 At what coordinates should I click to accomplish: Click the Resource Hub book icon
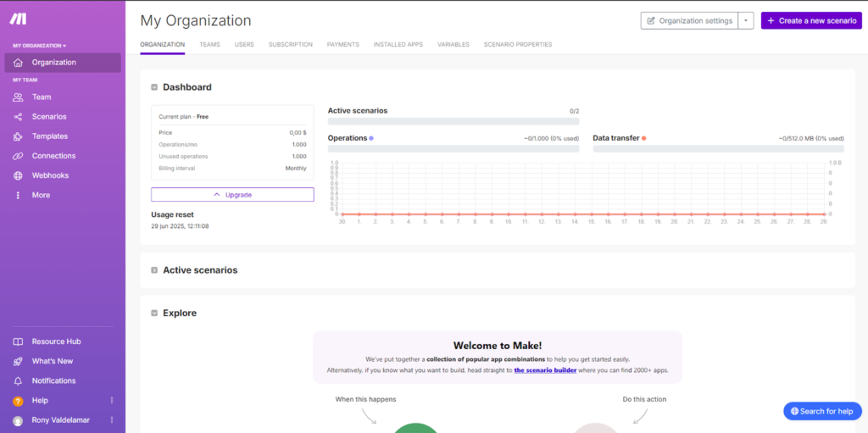point(18,341)
